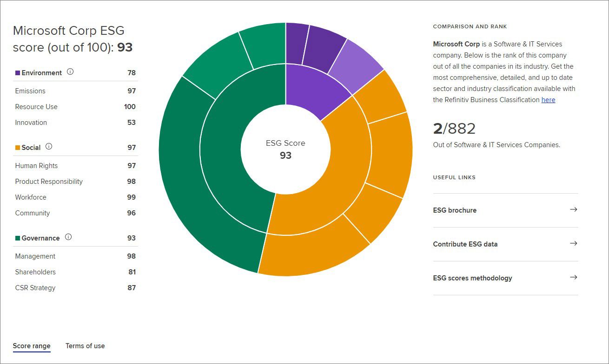Click the orange Social legend square

click(18, 148)
